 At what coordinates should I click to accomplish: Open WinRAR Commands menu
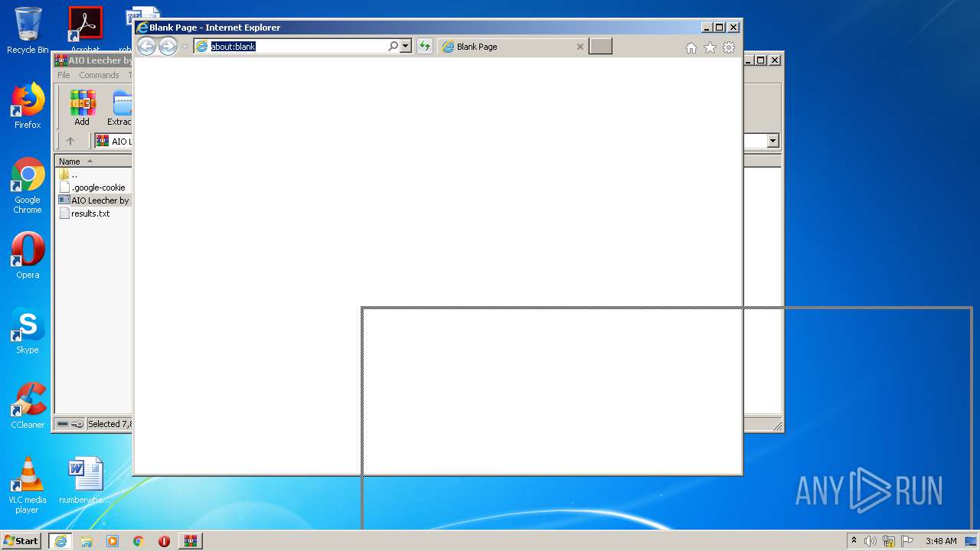tap(99, 75)
